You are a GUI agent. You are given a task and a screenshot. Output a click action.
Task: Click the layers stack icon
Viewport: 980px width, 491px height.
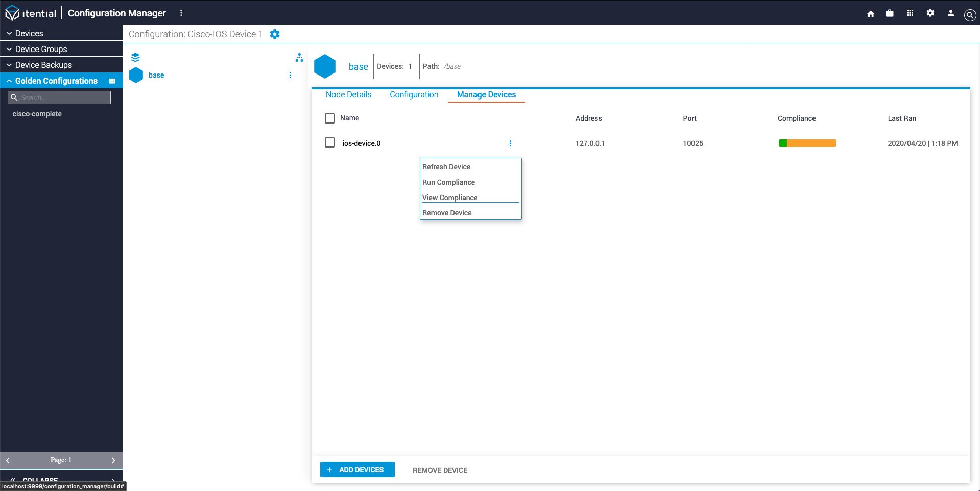coord(135,57)
